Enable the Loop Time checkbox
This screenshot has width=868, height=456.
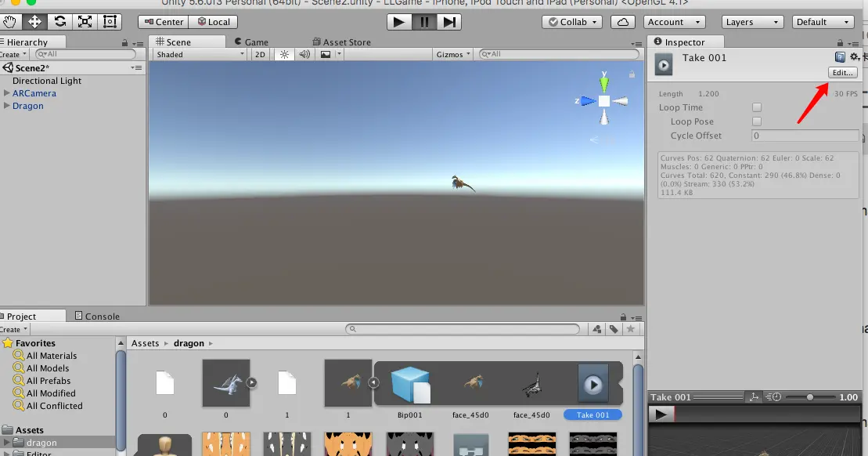[x=757, y=107]
